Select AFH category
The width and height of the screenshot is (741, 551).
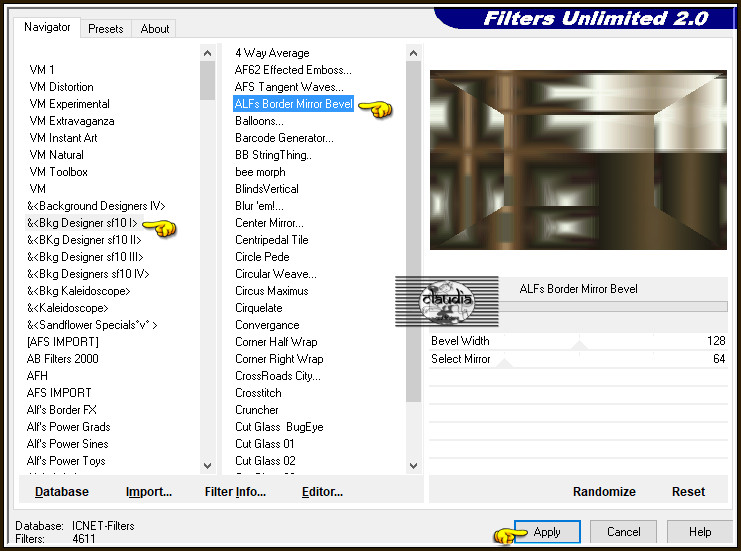pos(37,376)
